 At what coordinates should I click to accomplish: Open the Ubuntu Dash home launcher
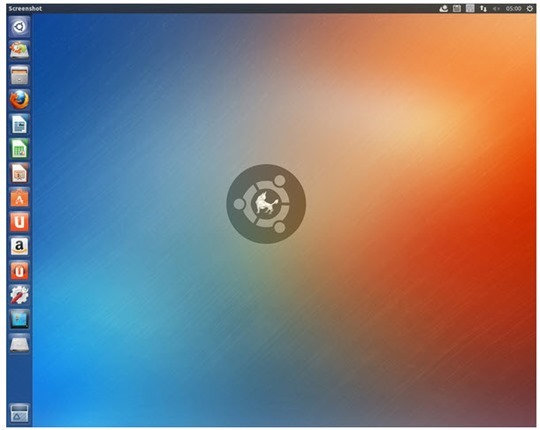19,27
